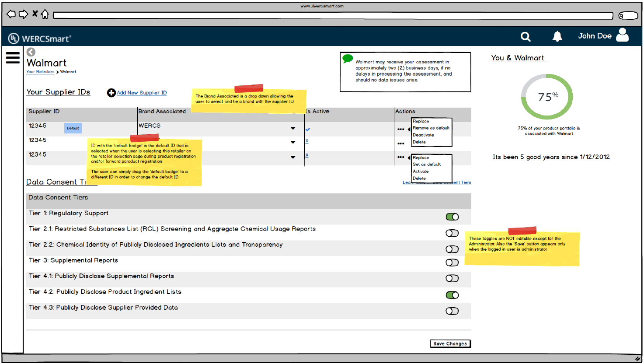Go to Your Retailers breadcrumb link
644x364 pixels.
click(x=40, y=72)
